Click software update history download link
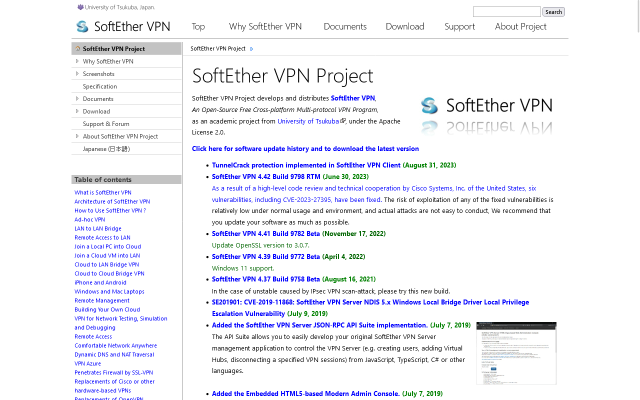This screenshot has height=400, width=640. (305, 149)
